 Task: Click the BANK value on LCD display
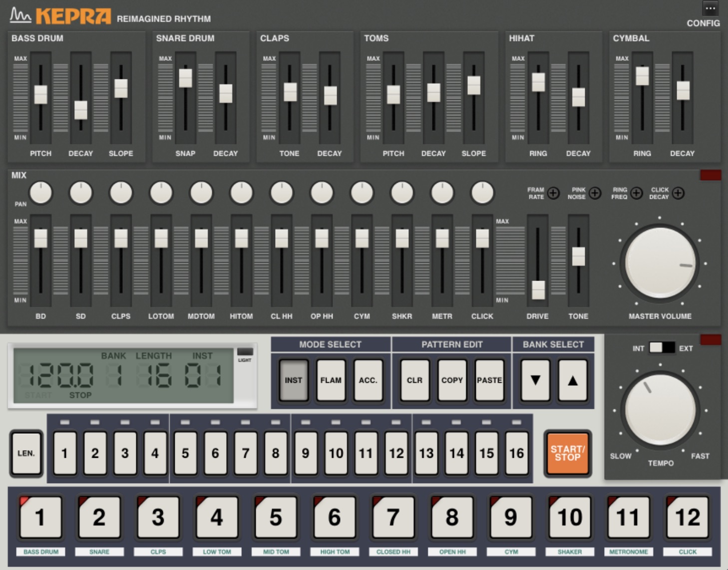(115, 375)
